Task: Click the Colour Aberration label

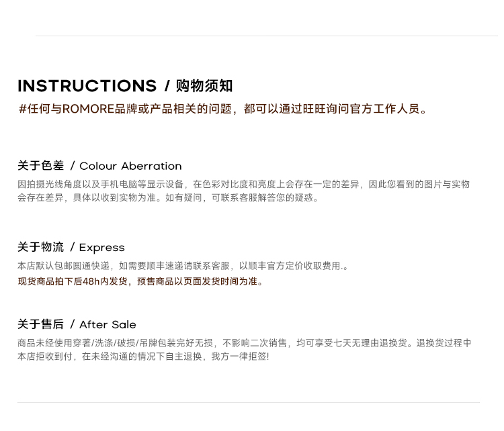Action: [x=130, y=166]
